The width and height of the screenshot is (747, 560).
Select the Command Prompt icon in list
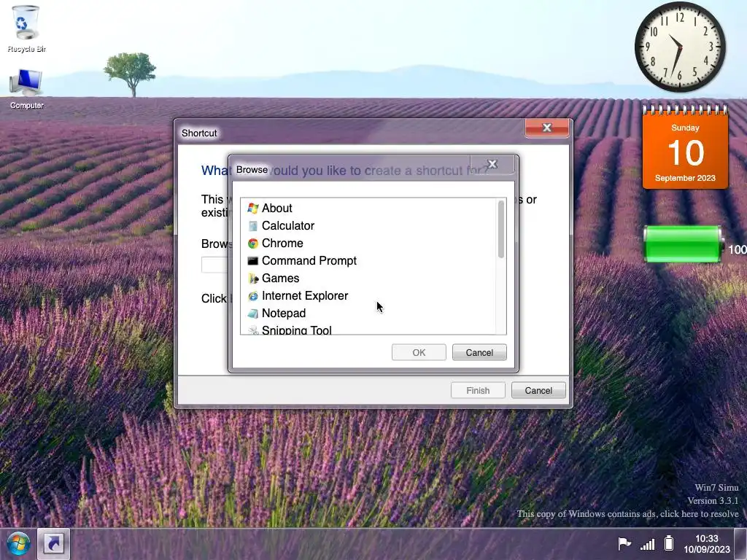point(253,261)
